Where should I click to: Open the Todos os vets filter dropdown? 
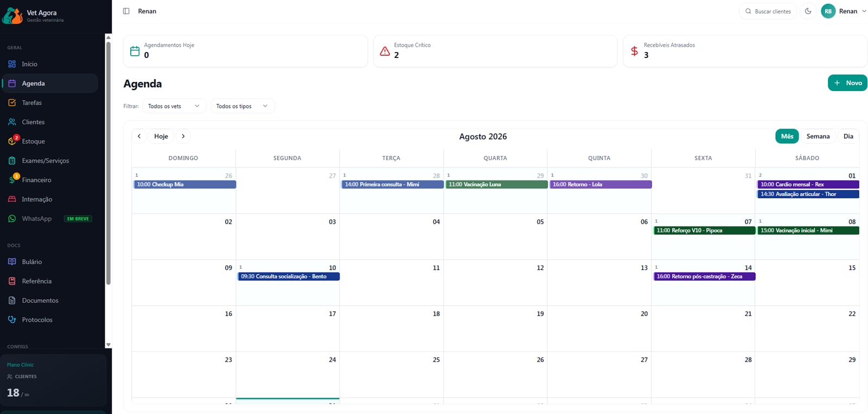[x=174, y=106]
